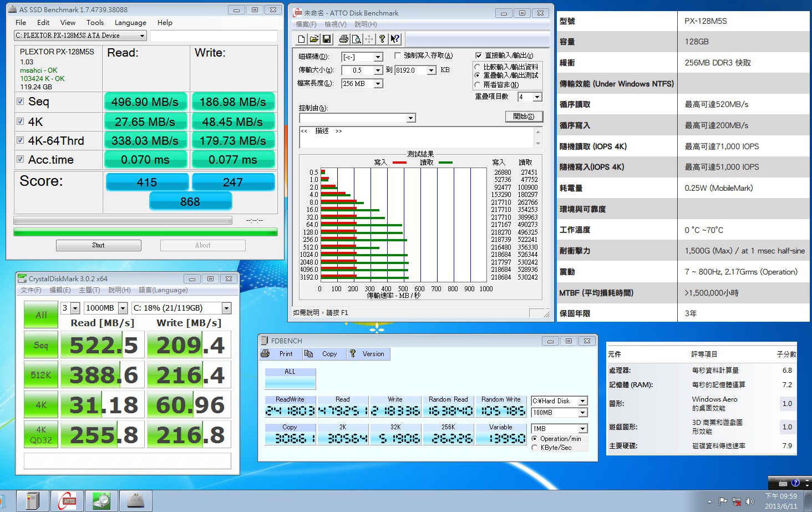Toggle the Seq checkbox in AS SSD
The width and height of the screenshot is (812, 512).
(x=21, y=102)
